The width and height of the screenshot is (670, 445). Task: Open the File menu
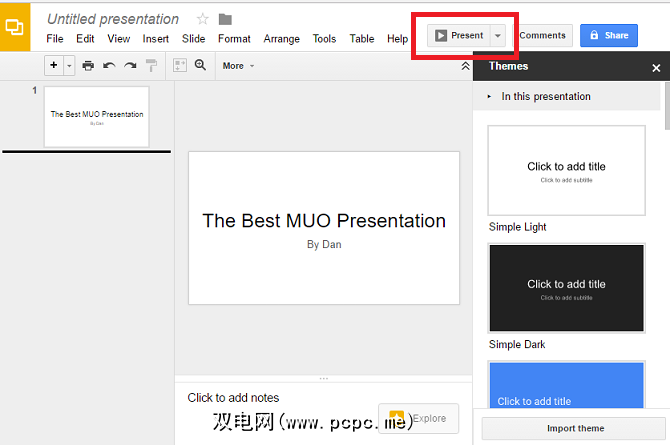(55, 39)
